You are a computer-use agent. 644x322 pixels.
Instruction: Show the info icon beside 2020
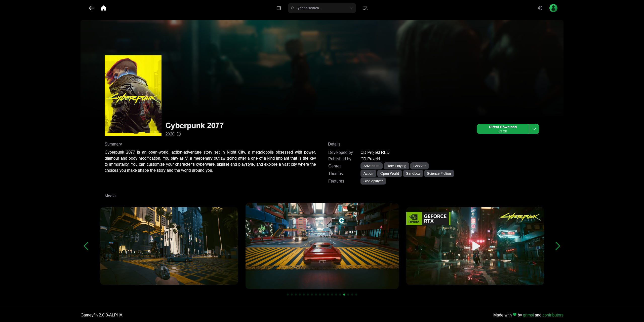click(x=179, y=134)
